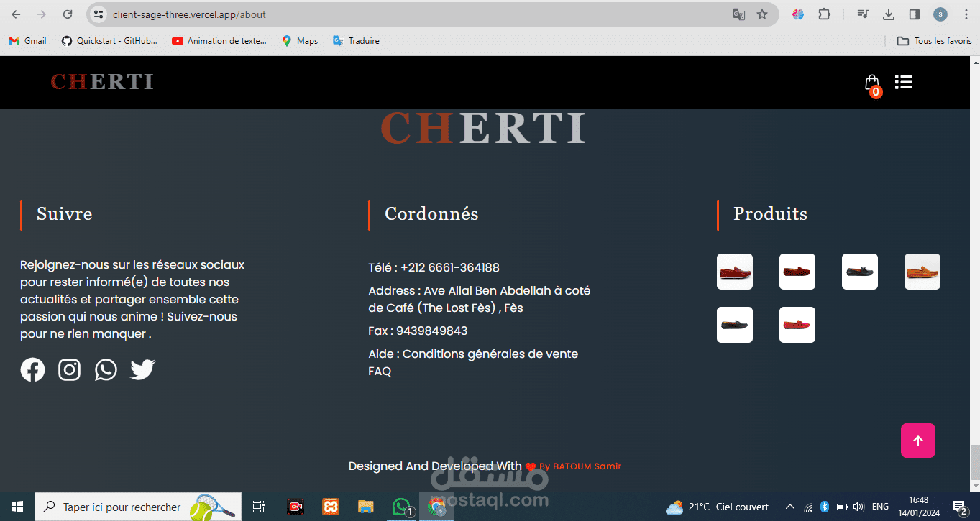Click the page vertical scrollbar thumb
980x521 pixels.
click(975, 462)
